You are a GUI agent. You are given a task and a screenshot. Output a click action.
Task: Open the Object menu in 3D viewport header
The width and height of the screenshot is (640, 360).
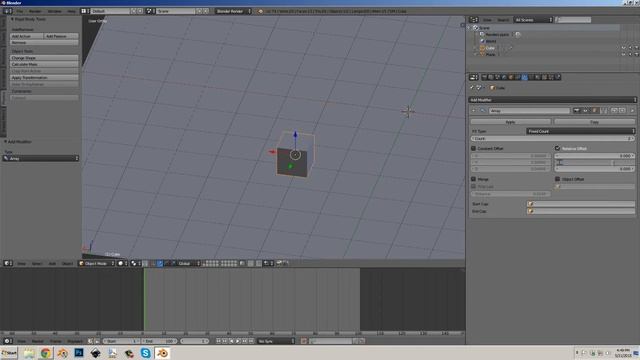67,264
